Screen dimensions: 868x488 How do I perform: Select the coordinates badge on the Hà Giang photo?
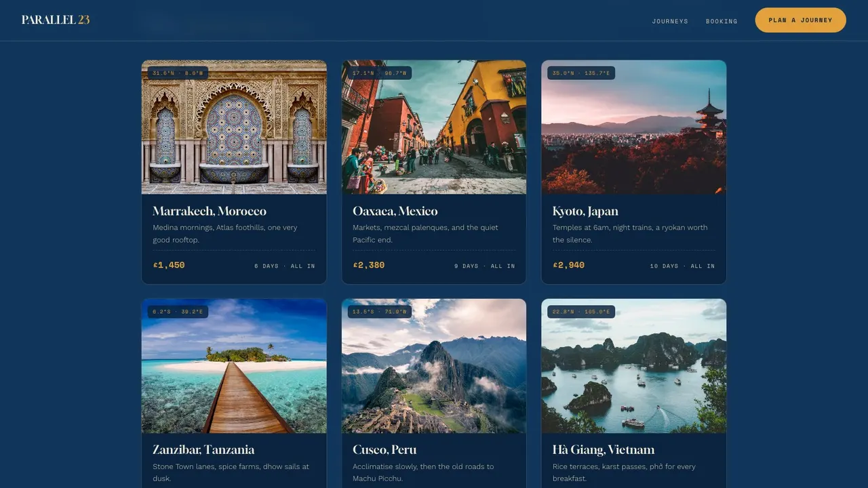tap(581, 312)
